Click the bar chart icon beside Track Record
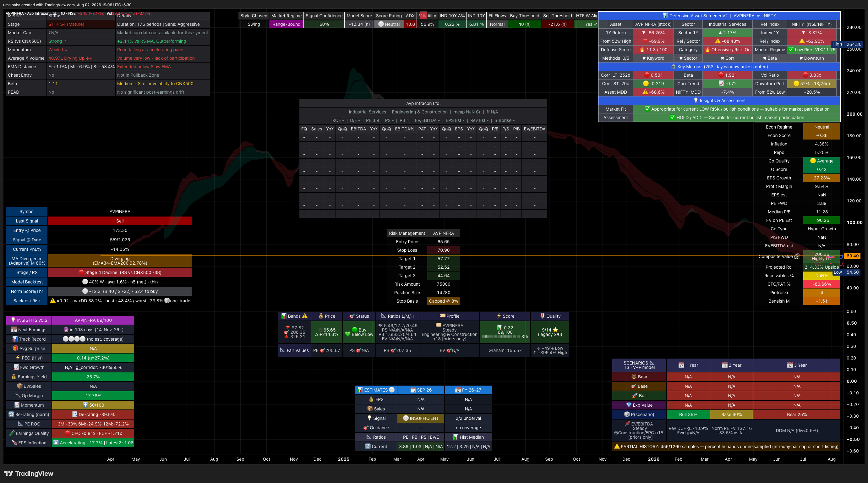This screenshot has width=868, height=483. pos(15,339)
